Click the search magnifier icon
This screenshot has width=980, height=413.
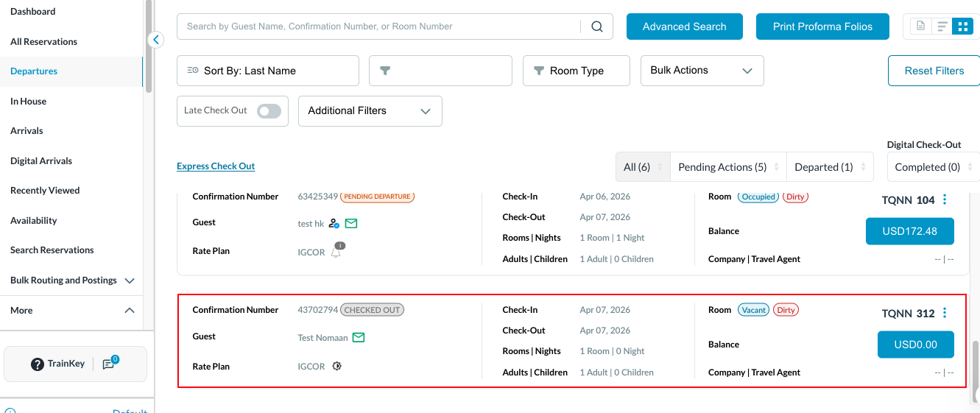(x=597, y=27)
